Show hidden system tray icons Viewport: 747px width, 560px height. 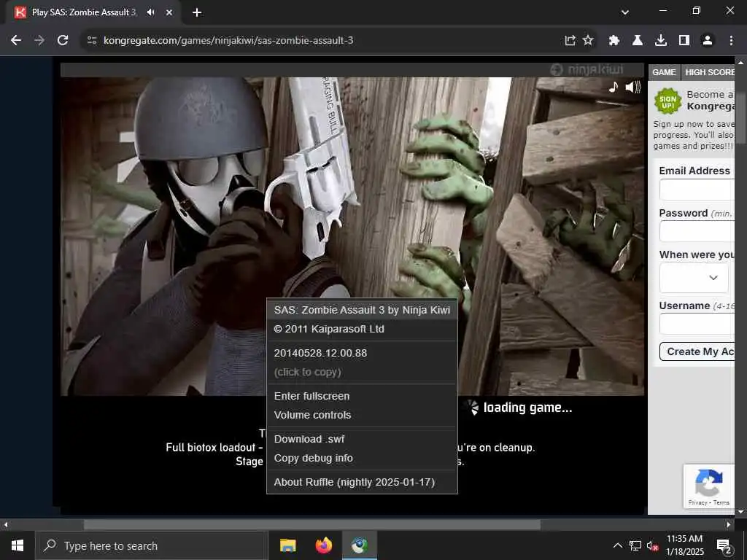(x=617, y=545)
